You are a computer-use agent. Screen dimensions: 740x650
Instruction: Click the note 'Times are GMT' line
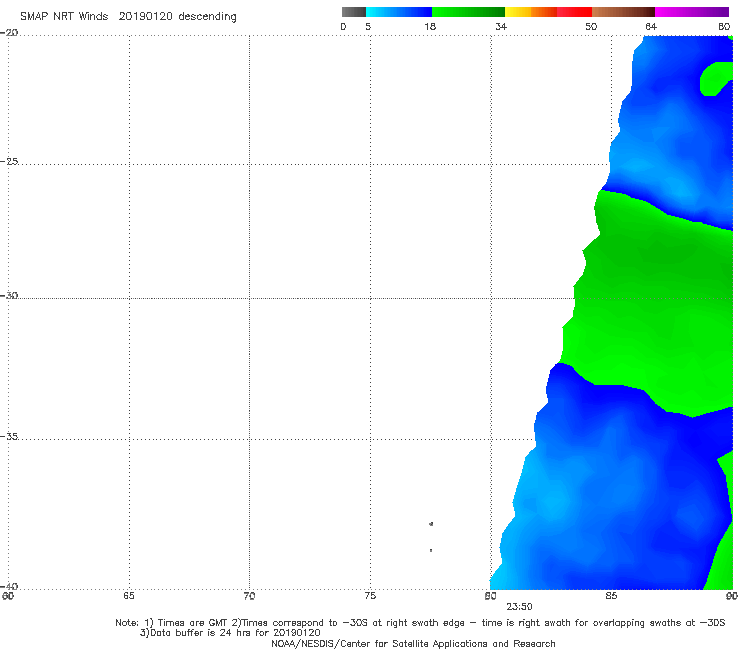click(420, 623)
